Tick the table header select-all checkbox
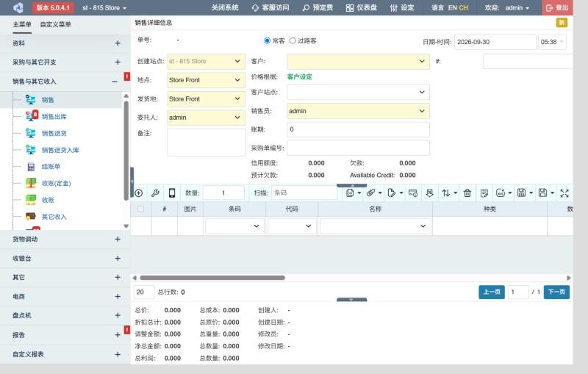 click(x=140, y=209)
